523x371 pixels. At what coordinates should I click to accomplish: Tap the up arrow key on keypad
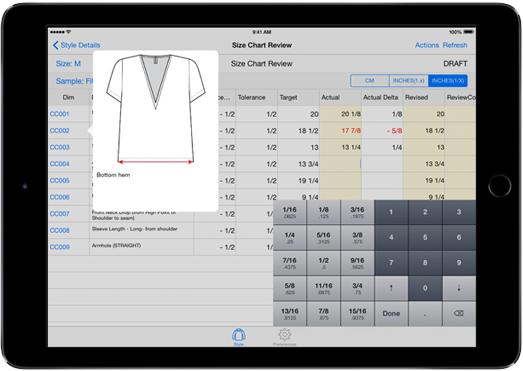click(391, 288)
